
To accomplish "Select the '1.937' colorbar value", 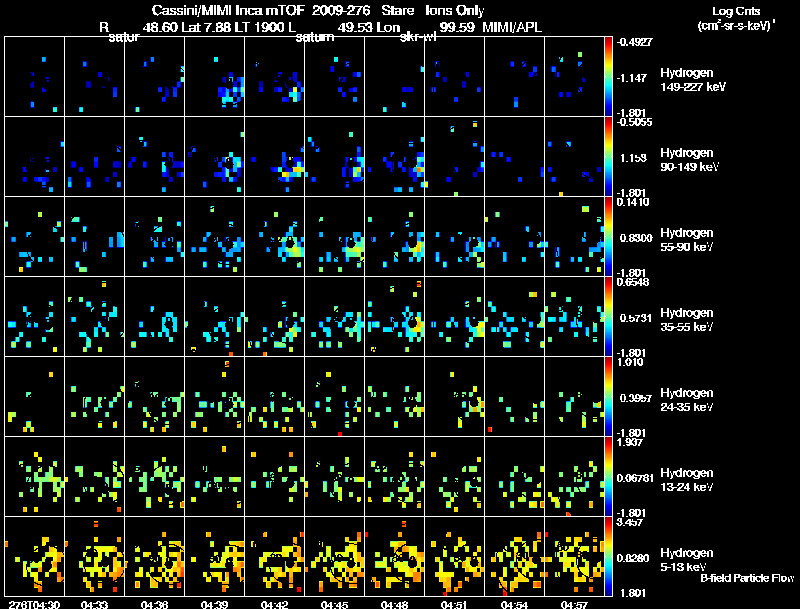I will tap(630, 442).
